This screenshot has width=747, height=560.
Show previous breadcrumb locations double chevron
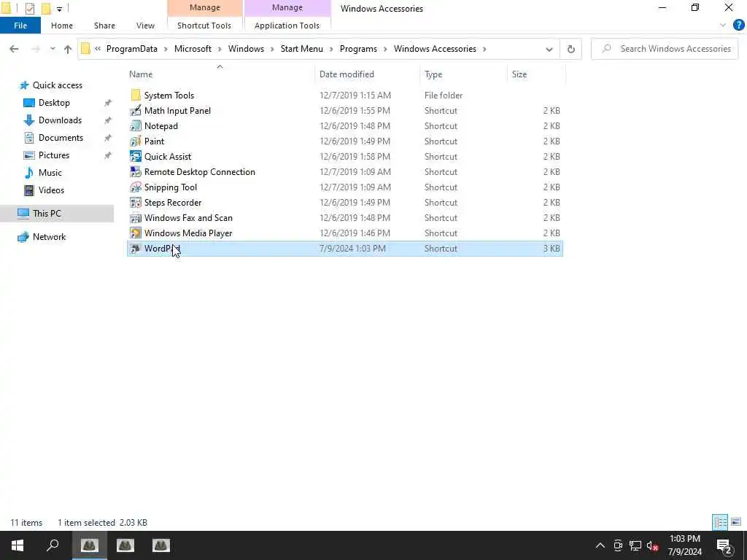point(98,49)
